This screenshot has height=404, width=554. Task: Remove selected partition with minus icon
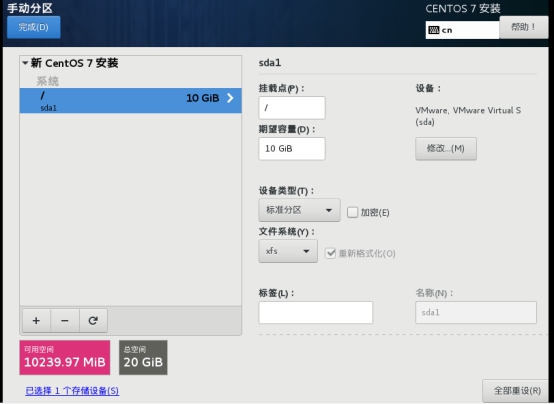[x=65, y=320]
